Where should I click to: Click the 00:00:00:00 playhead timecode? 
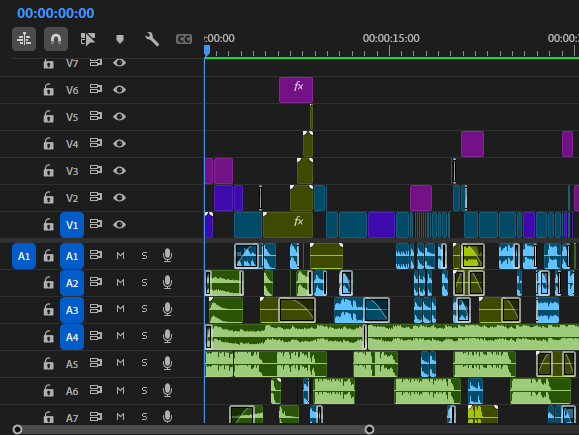(55, 13)
